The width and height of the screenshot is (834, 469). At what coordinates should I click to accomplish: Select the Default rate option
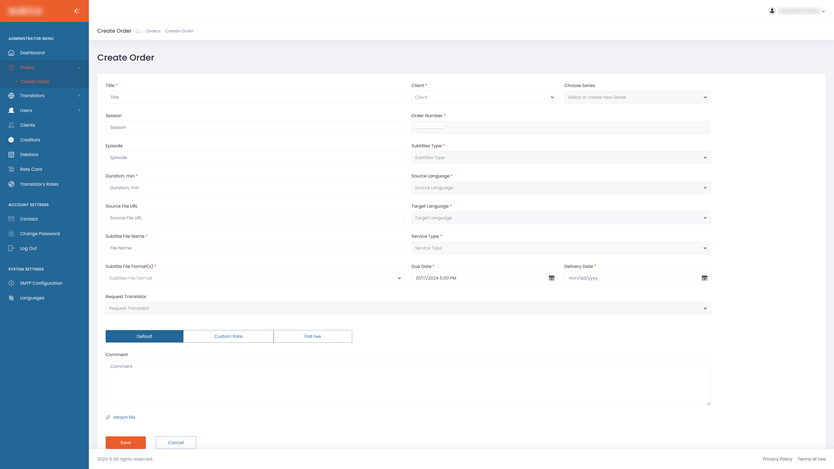pos(144,336)
